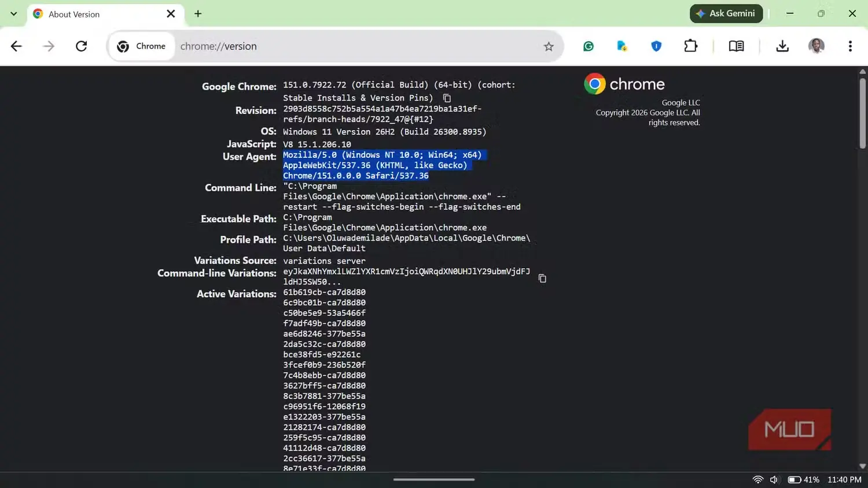Image resolution: width=868 pixels, height=488 pixels.
Task: Click variation c96951f6-12068f19
Action: pyautogui.click(x=324, y=406)
